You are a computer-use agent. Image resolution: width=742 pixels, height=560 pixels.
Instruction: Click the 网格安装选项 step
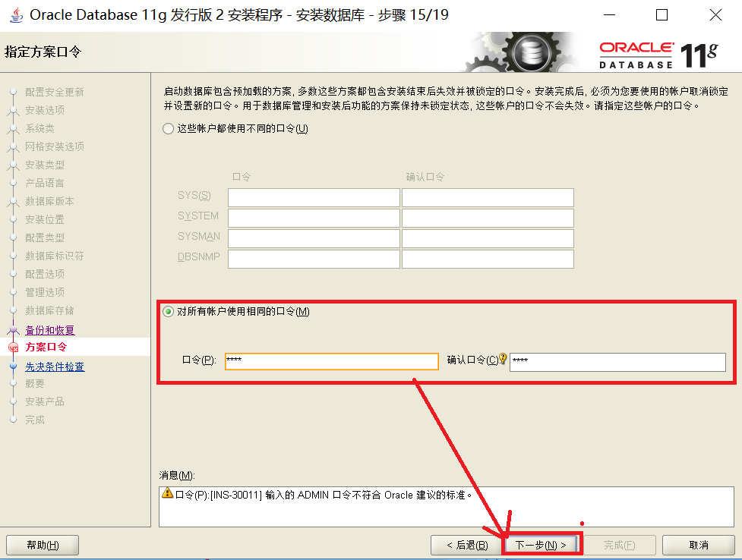55,146
